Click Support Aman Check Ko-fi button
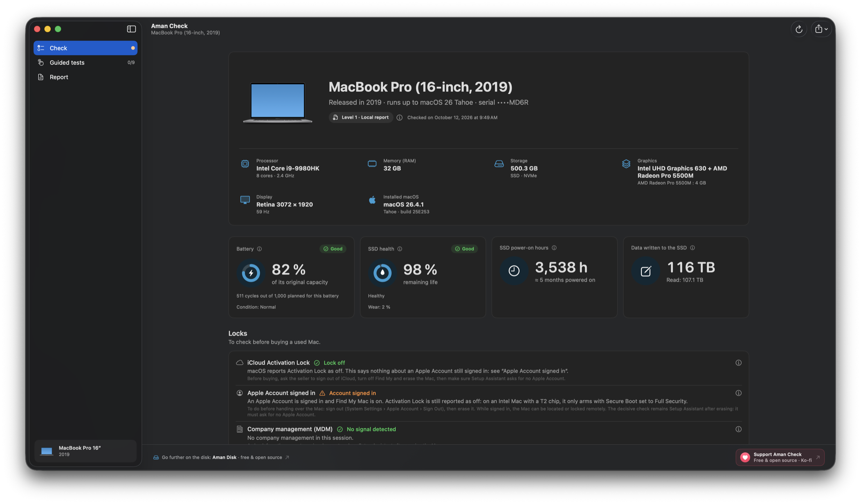 pos(780,457)
